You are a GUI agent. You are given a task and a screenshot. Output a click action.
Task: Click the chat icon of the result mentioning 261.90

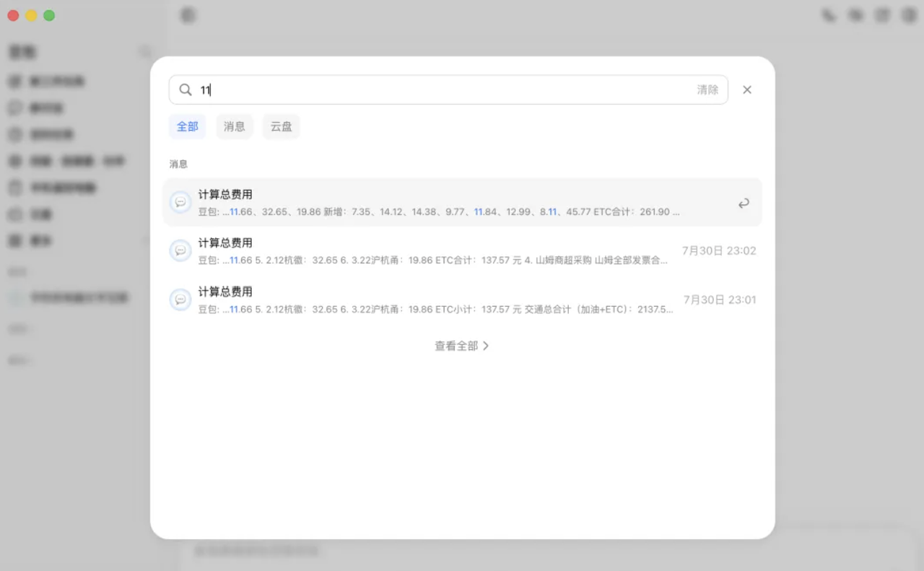(x=180, y=202)
